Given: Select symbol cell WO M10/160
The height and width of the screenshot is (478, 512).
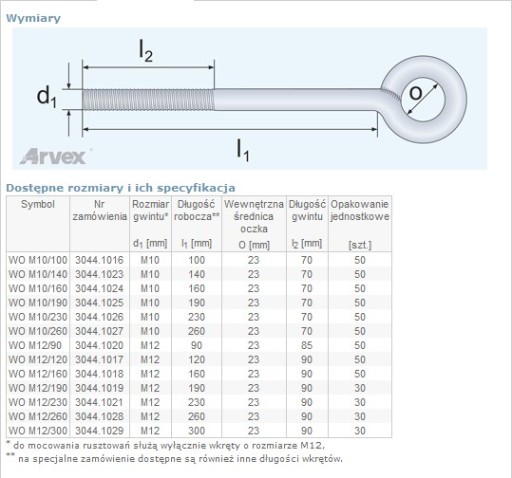Looking at the screenshot, I should (38, 289).
